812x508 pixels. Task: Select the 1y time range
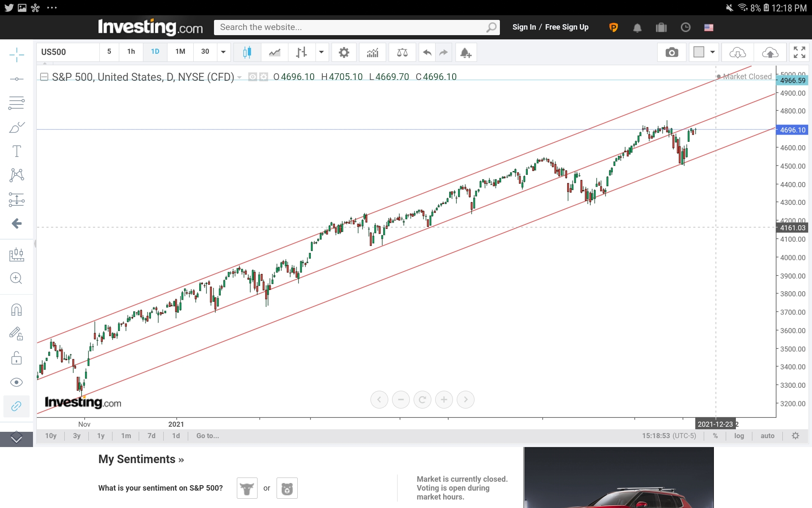pos(101,436)
